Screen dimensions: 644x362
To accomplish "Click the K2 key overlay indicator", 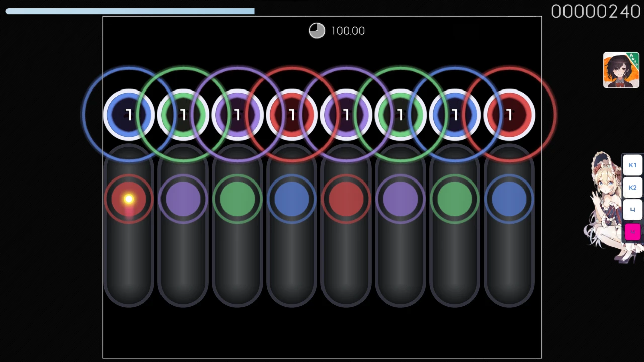I will [632, 188].
